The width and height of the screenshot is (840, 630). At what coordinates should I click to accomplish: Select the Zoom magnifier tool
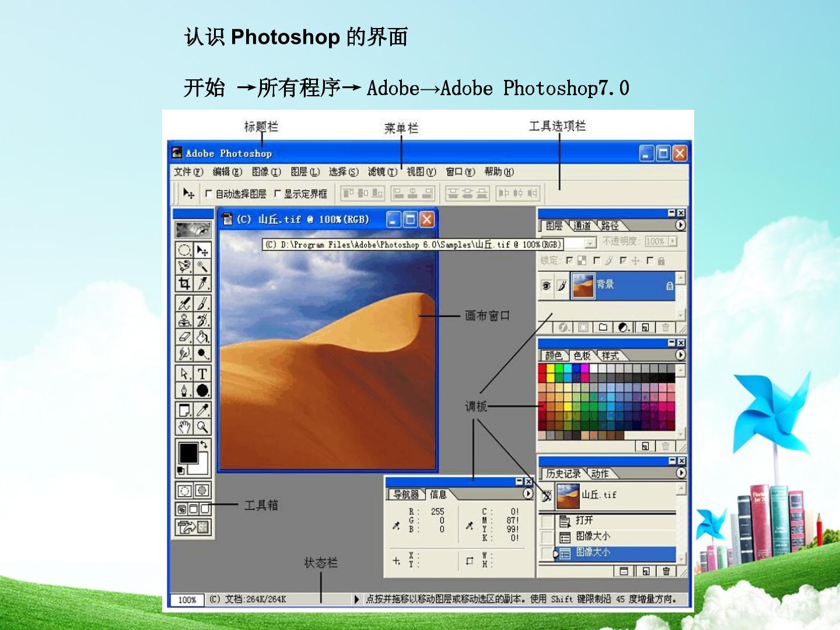click(202, 427)
